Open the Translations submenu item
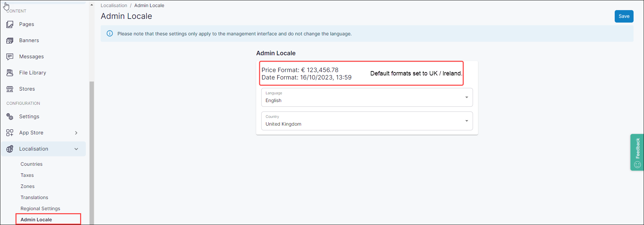The image size is (644, 225). coord(34,197)
